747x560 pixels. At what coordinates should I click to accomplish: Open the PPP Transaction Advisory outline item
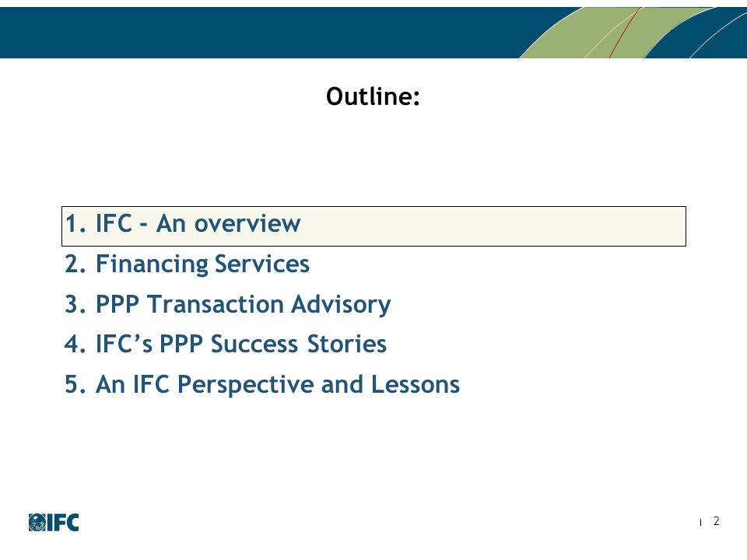[x=228, y=305]
